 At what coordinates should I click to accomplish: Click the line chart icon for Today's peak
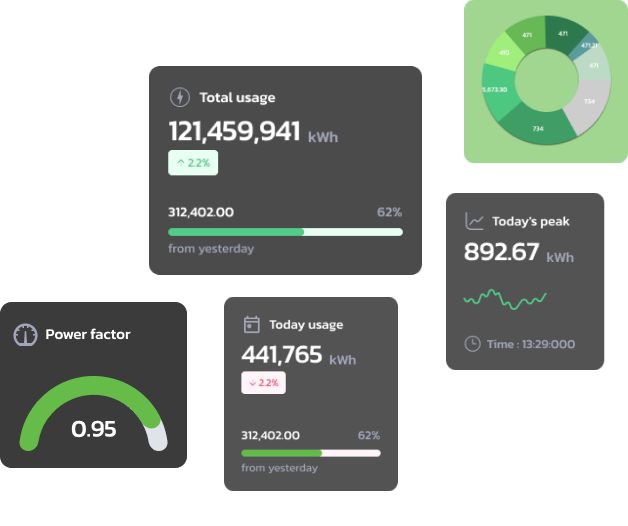(x=474, y=221)
